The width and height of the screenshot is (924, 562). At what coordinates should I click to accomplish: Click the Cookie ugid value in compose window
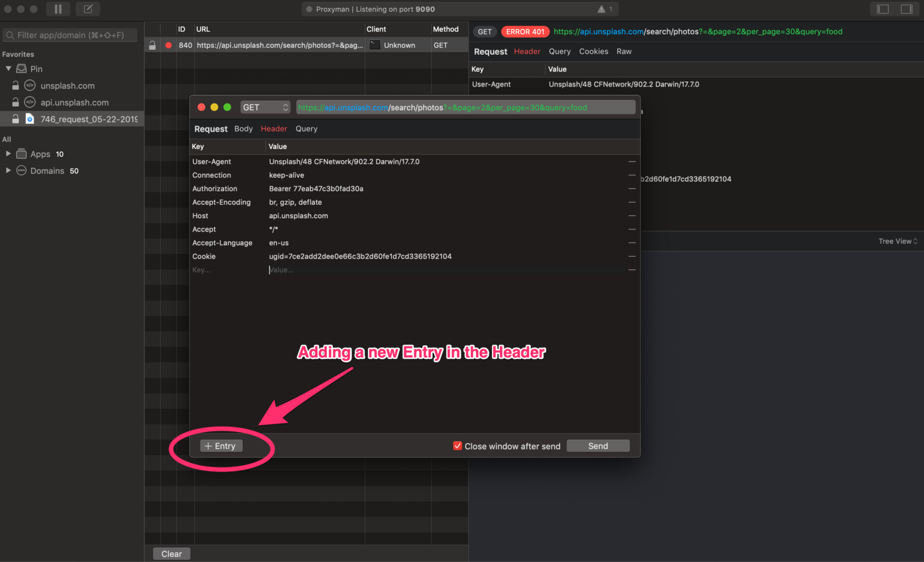(360, 256)
